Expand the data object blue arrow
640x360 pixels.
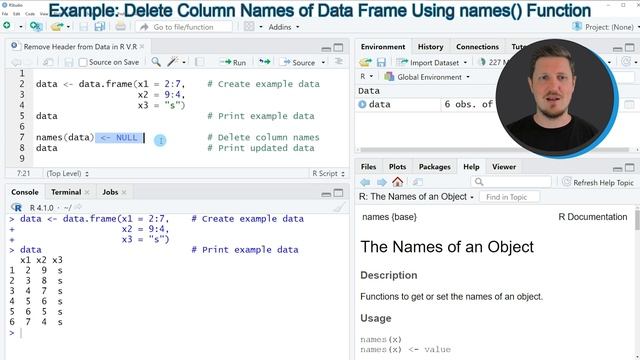tap(362, 104)
